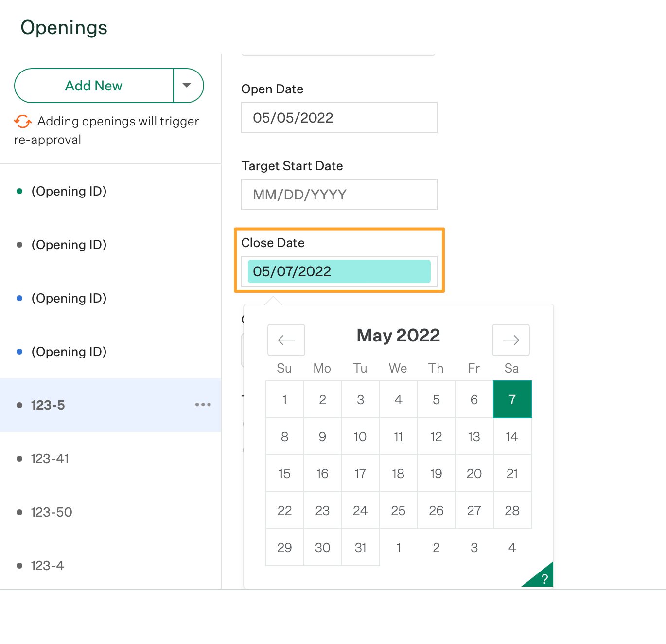The width and height of the screenshot is (666, 644).
Task: Switch to opening 123-4
Action: tap(47, 565)
